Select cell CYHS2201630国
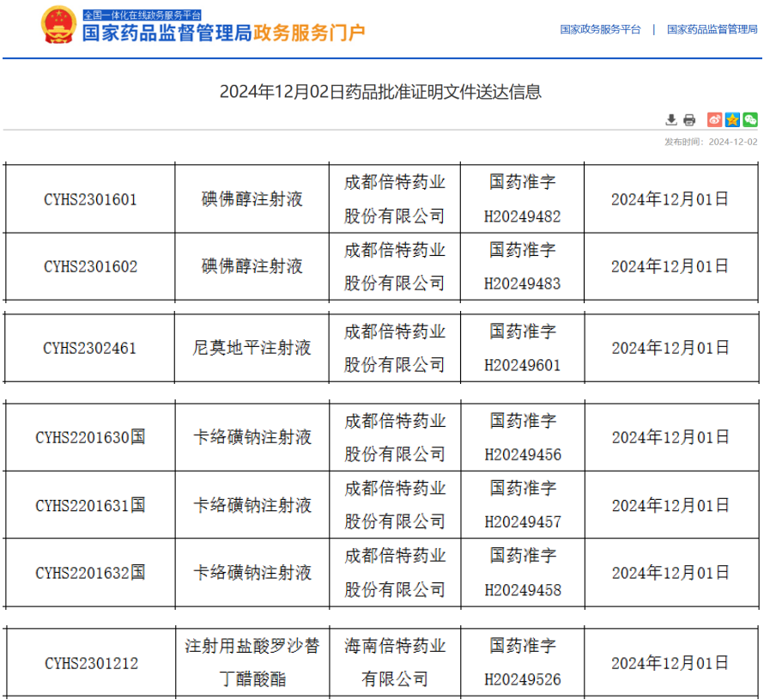The image size is (764, 700). (90, 437)
